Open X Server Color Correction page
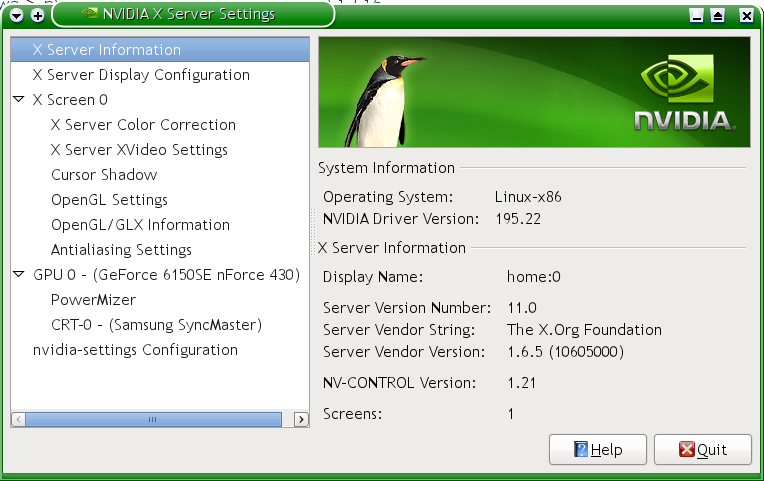This screenshot has height=481, width=764. coord(143,125)
